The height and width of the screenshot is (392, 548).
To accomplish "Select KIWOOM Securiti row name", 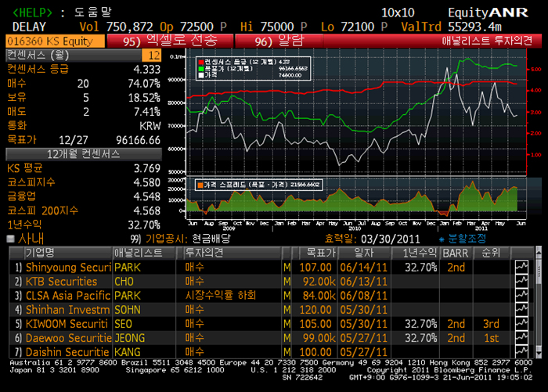I will (x=67, y=324).
